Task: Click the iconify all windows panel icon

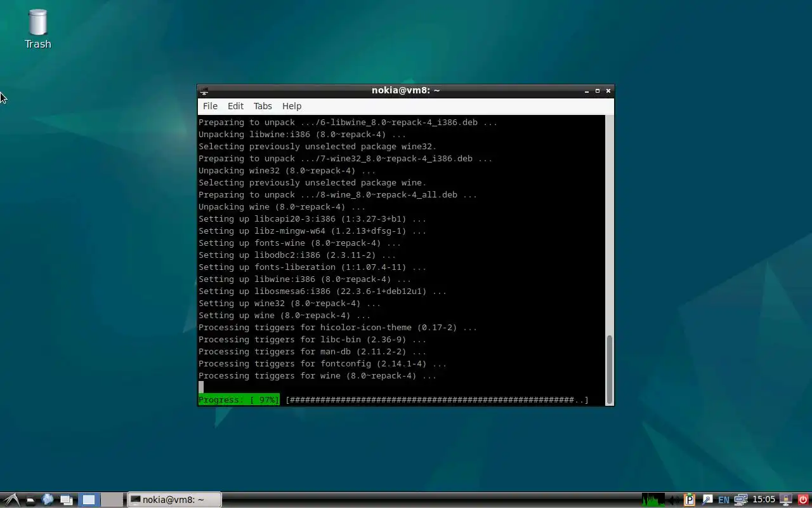Action: coord(67,500)
